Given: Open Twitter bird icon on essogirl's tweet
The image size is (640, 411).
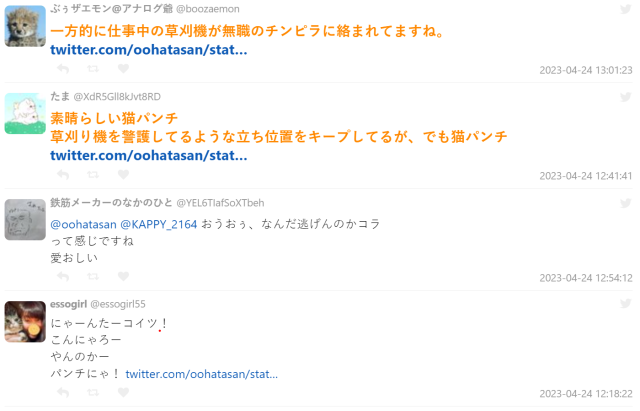Looking at the screenshot, I should [x=625, y=304].
